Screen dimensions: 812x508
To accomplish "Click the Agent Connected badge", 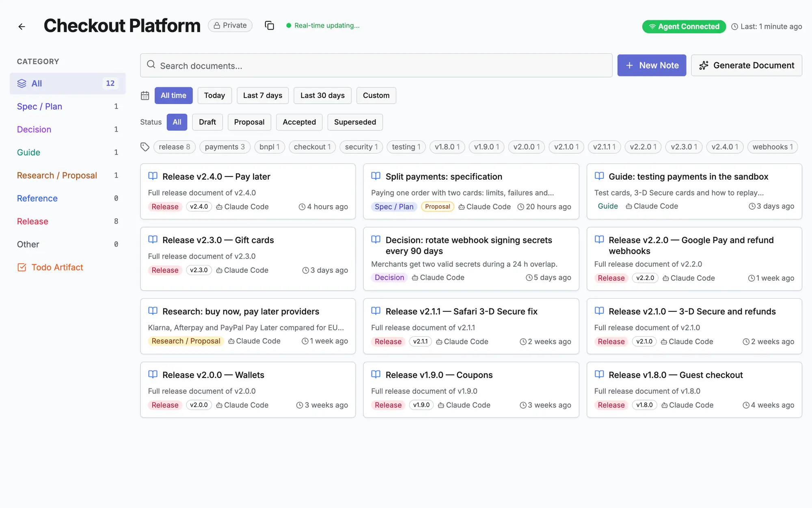I will point(684,26).
